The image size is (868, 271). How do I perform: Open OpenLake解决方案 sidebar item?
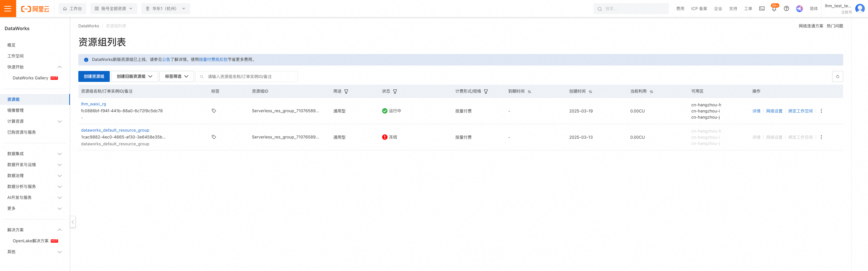[31, 241]
